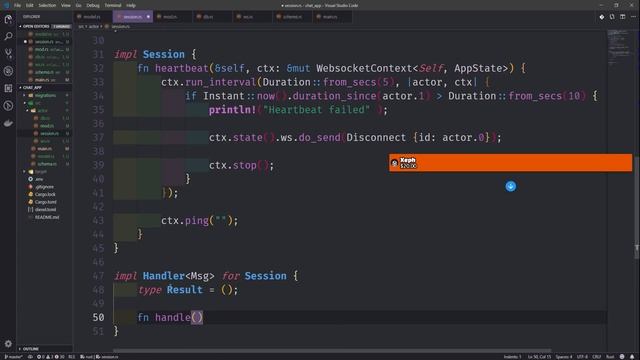Screen dimensions: 640x360
Task: Switch to the models.rs editor tab
Action: [92, 17]
